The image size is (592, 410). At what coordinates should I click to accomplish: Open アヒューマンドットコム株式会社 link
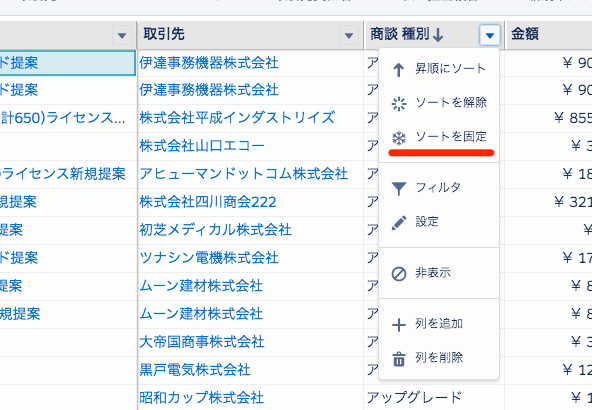(x=244, y=174)
